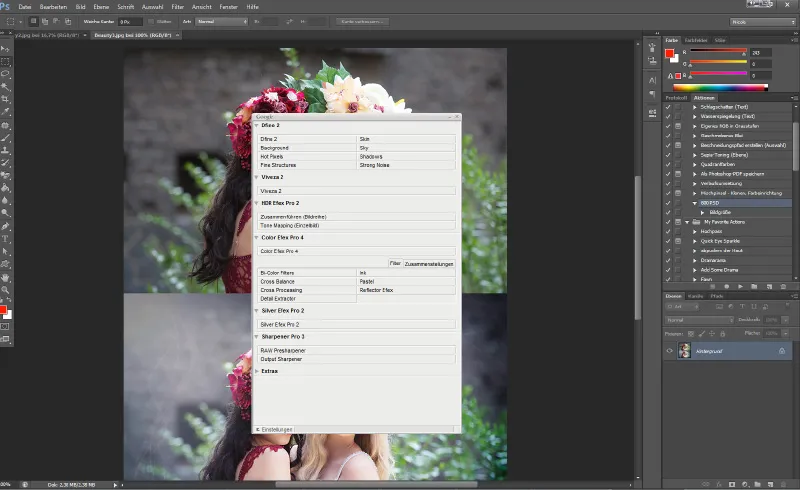Expand the Extras section
The height and width of the screenshot is (490, 800).
click(267, 371)
